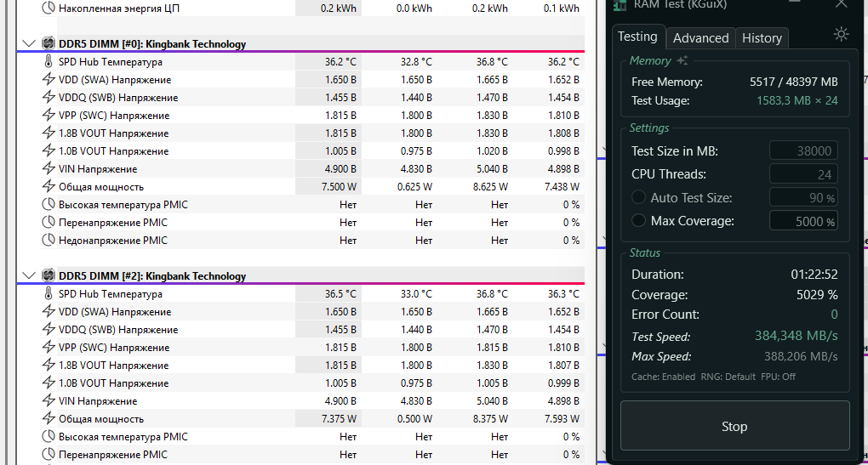The width and height of the screenshot is (868, 465).
Task: Click bolt icon of DIMM #0 VDDQ (SWB) Напряжение
Action: coord(49,97)
